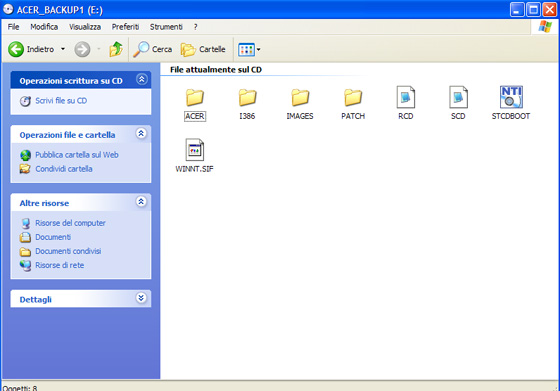Click folder icon beside Documenti condivisi
This screenshot has height=391, width=560.
25,252
